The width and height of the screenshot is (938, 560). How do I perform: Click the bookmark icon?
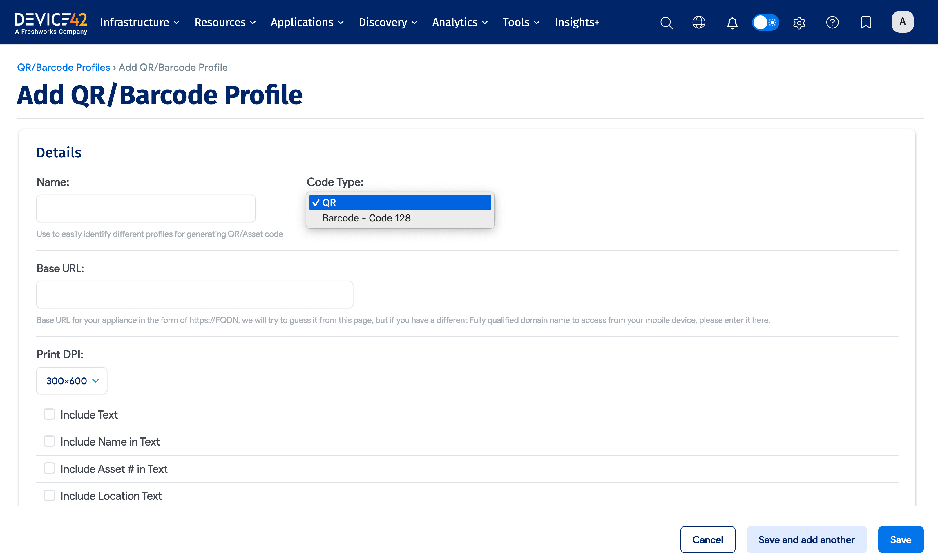pyautogui.click(x=865, y=22)
